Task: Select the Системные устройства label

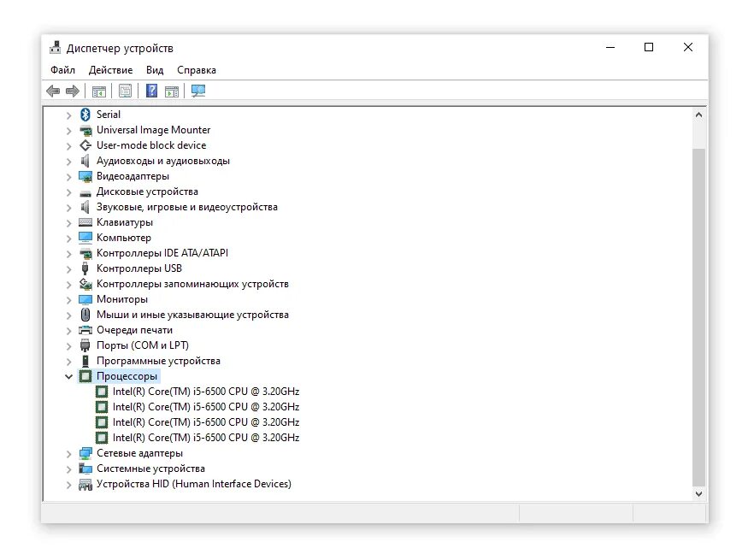Action: click(150, 469)
